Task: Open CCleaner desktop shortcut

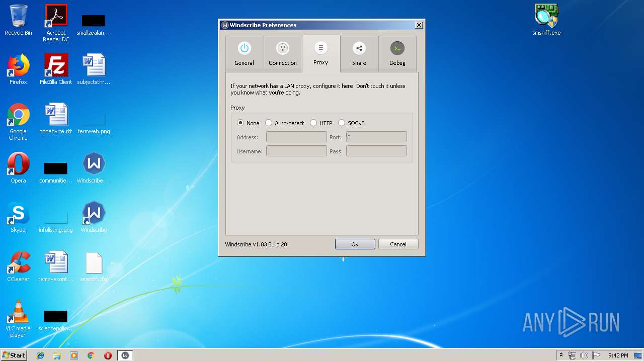Action: (18, 266)
